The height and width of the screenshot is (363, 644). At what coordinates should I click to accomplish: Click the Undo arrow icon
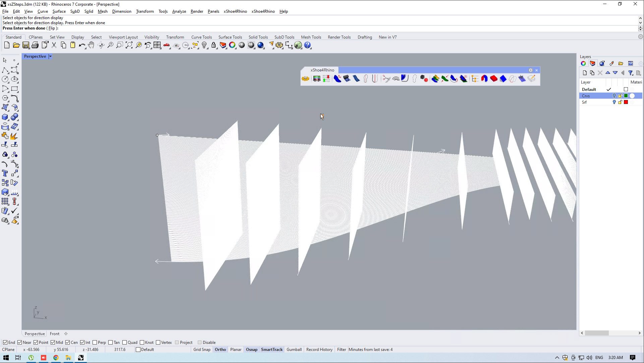(x=81, y=45)
